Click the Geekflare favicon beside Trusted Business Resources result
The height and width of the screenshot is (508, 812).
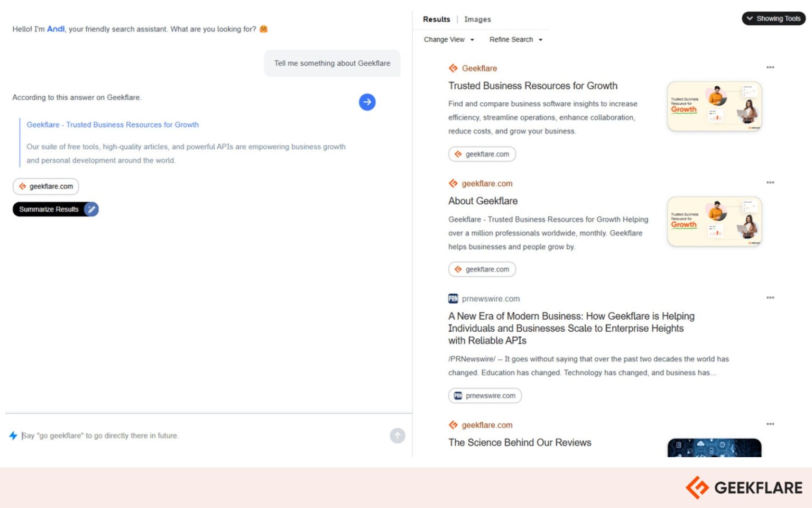pyautogui.click(x=453, y=68)
